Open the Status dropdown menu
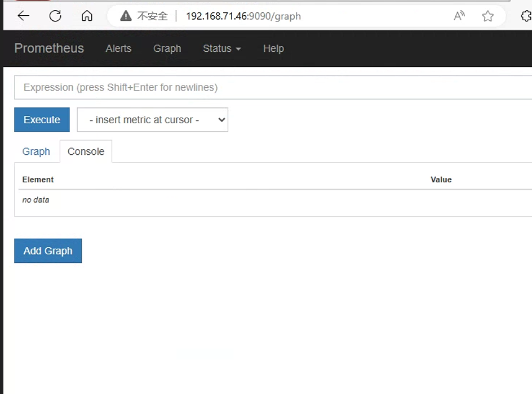The width and height of the screenshot is (532, 394). click(x=222, y=48)
